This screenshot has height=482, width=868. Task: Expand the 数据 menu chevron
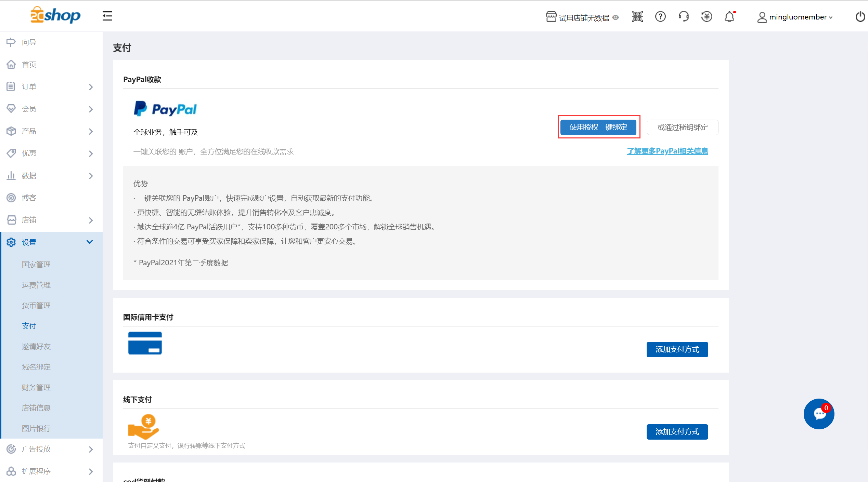[x=91, y=176]
